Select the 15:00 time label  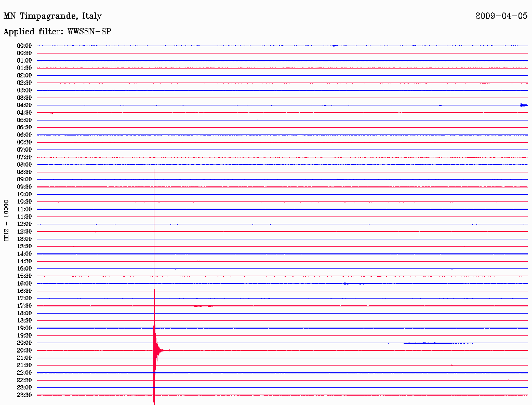click(x=24, y=268)
